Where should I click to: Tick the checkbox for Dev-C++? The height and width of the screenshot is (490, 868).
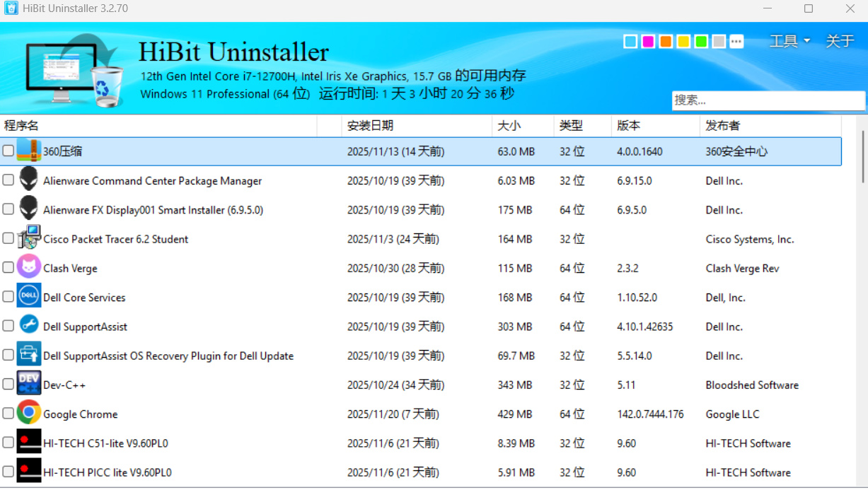[x=8, y=385]
